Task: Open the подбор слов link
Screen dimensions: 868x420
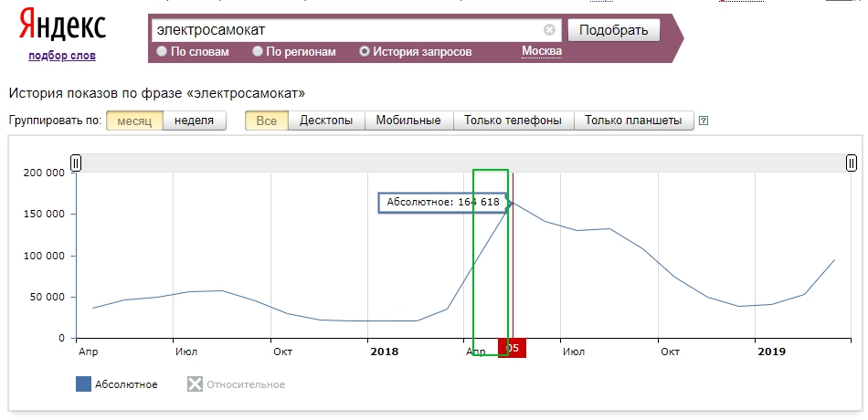Action: (62, 56)
